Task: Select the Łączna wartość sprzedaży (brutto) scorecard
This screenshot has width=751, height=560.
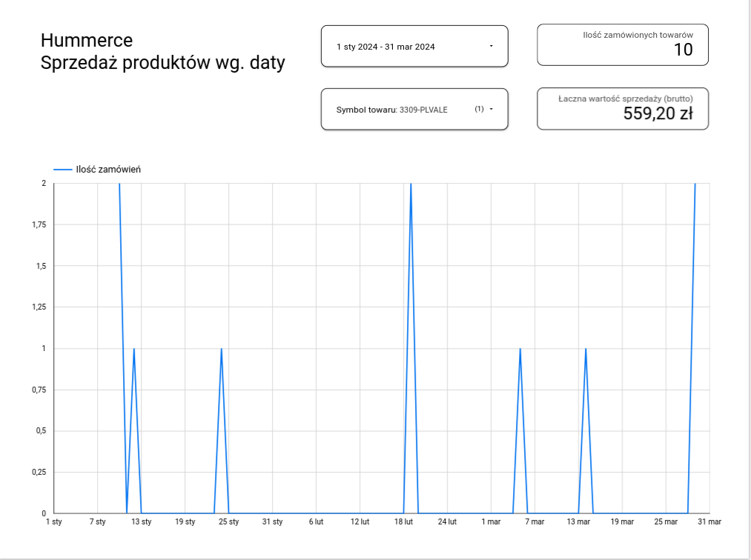Action: pyautogui.click(x=623, y=109)
